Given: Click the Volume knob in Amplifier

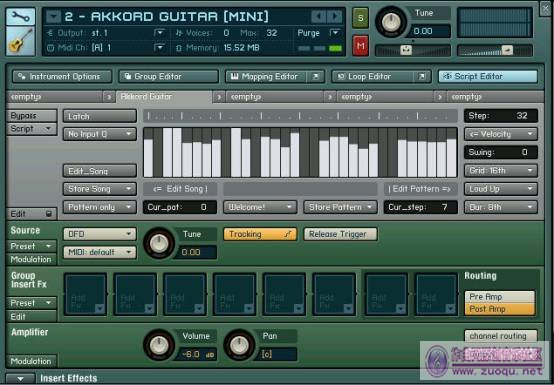Looking at the screenshot, I should (159, 345).
